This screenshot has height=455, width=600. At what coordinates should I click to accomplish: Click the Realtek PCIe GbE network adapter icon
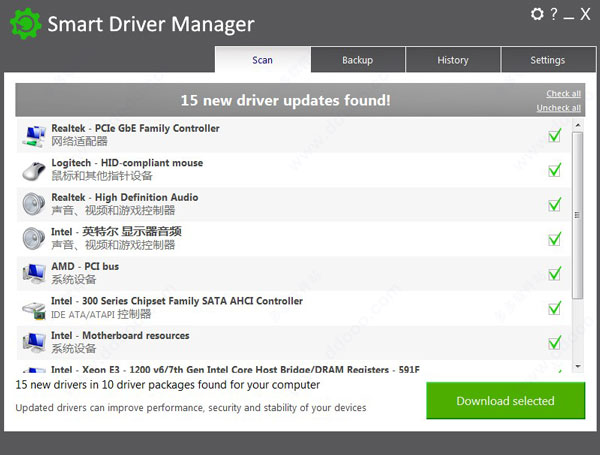tap(34, 135)
